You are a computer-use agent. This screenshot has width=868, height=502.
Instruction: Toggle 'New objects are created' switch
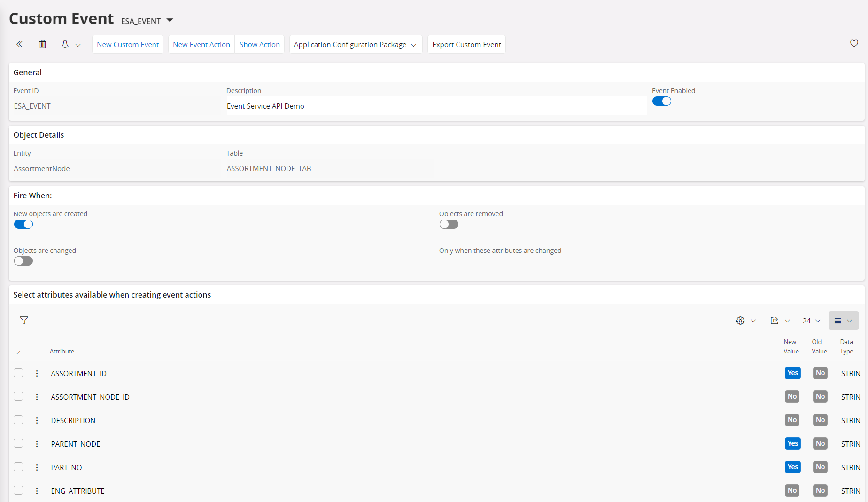point(23,225)
